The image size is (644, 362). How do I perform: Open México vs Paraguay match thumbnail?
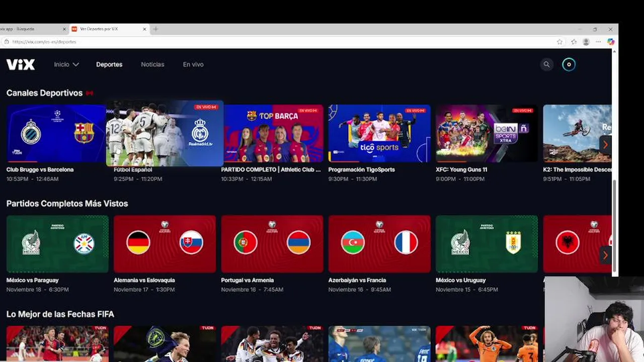pyautogui.click(x=57, y=244)
